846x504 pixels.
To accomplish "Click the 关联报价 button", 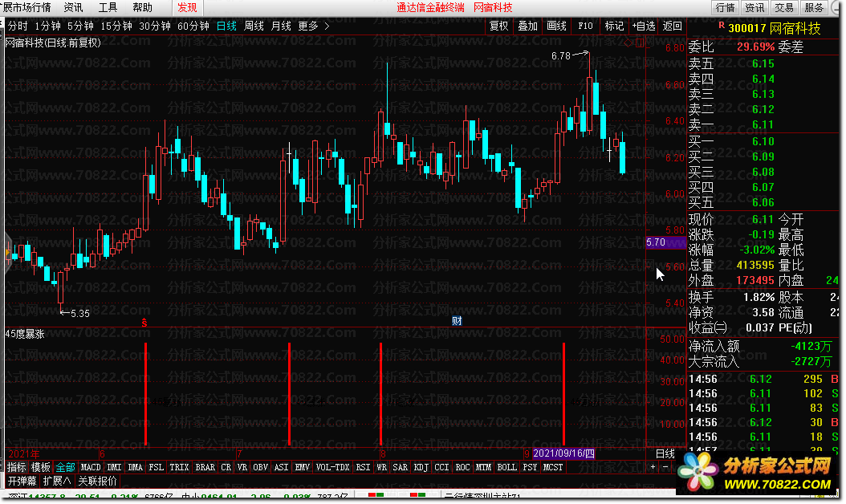I will pos(98,481).
